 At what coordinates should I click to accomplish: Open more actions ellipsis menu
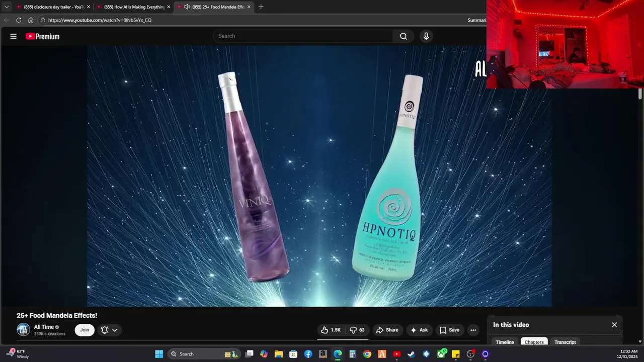coord(473,330)
